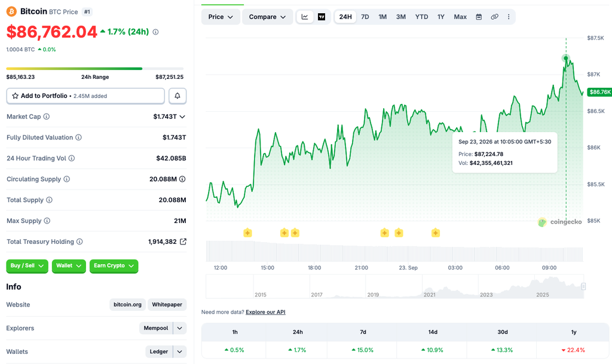
Task: Click the news marker near 12:00–15:00
Action: point(247,233)
